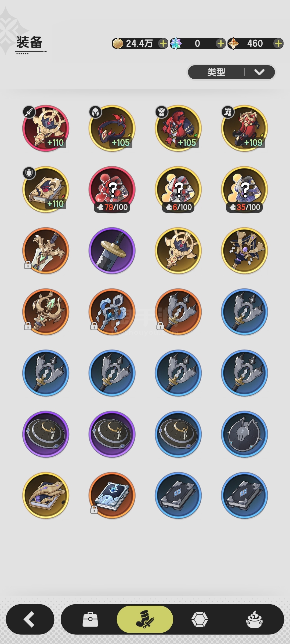The height and width of the screenshot is (644, 290).
Task: Add more gold coins with plus
Action: click(163, 43)
